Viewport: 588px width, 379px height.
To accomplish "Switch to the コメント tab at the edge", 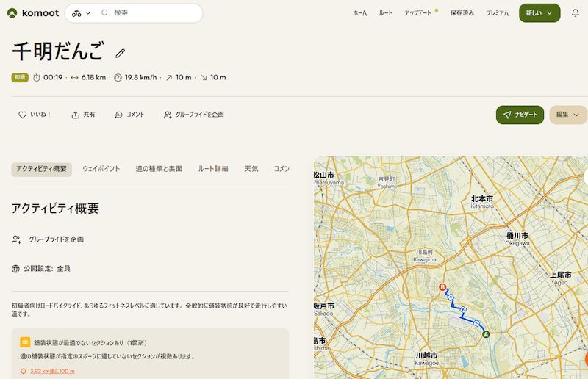I will (282, 169).
